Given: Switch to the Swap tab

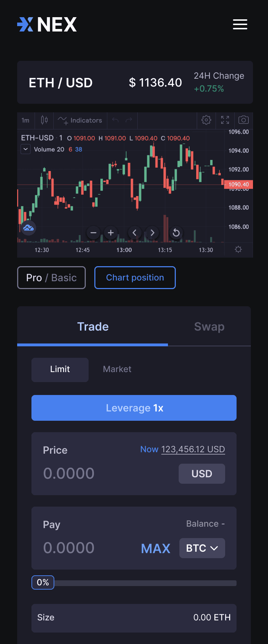Looking at the screenshot, I should tap(209, 326).
